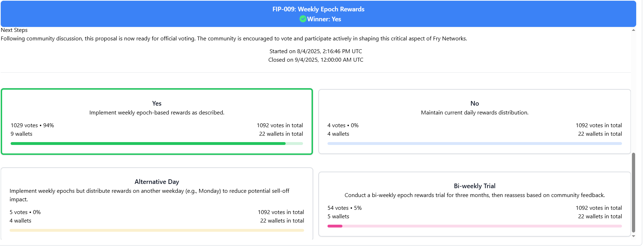The height and width of the screenshot is (247, 644).
Task: Click the FIP-009: Weekly Epoch Rewards title
Action: (318, 9)
